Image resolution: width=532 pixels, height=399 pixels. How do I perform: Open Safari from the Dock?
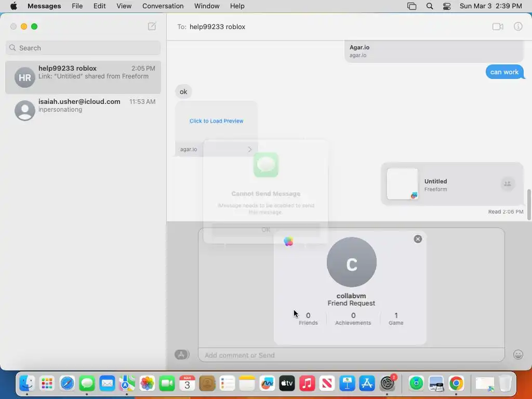tap(67, 383)
